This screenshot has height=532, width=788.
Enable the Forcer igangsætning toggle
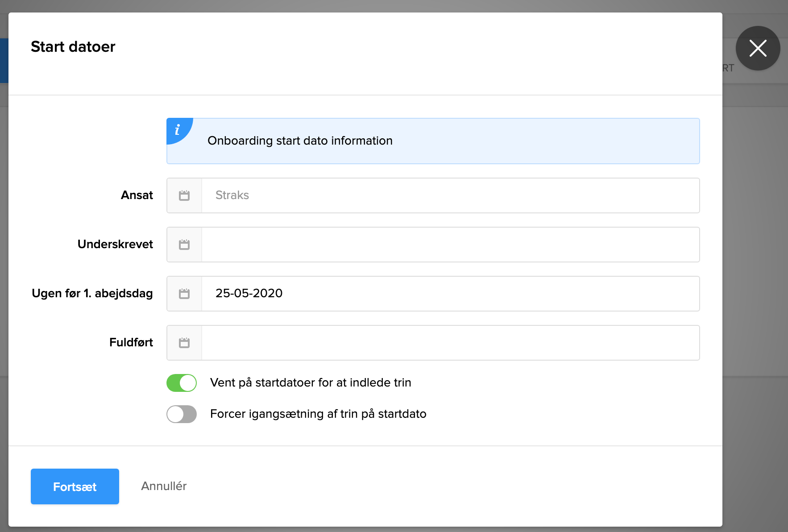182,414
